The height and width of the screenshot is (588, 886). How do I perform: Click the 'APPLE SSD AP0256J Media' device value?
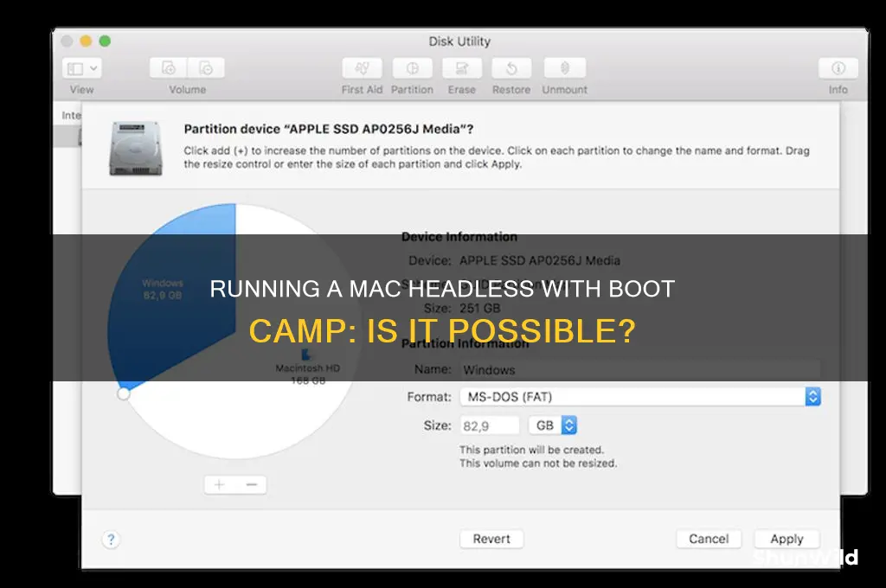[x=540, y=260]
